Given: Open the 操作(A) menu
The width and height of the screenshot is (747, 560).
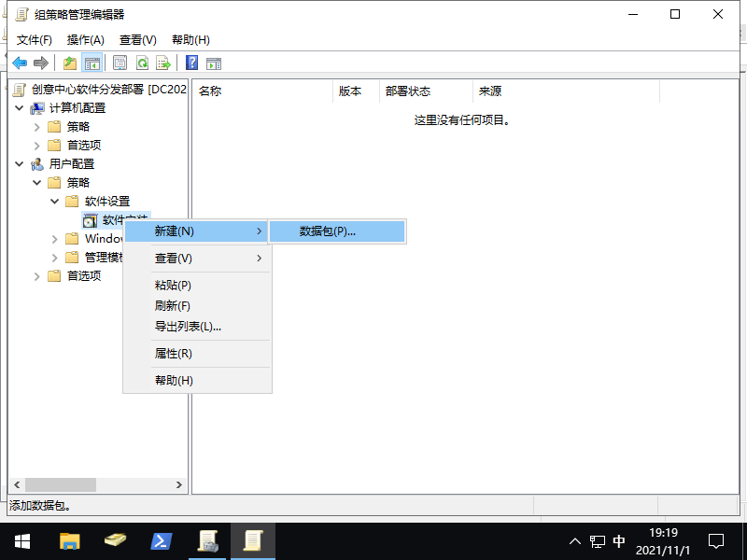Looking at the screenshot, I should [85, 40].
